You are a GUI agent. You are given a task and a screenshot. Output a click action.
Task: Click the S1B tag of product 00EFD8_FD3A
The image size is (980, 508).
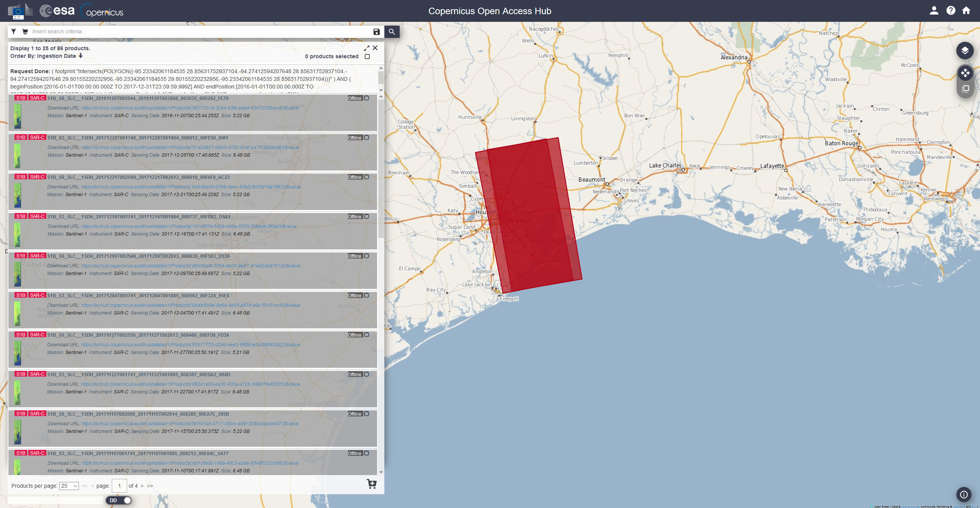tap(21, 335)
